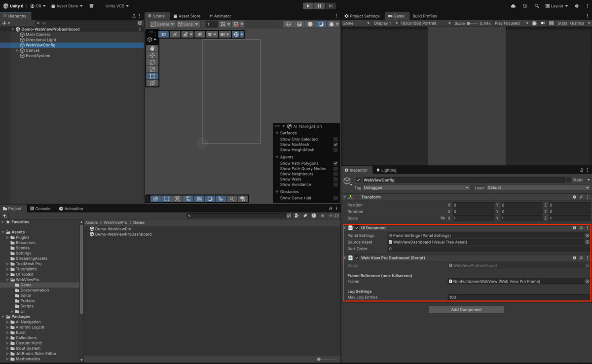The image size is (592, 364).
Task: Uncheck Show NavMesh checkbox
Action: [x=335, y=145]
